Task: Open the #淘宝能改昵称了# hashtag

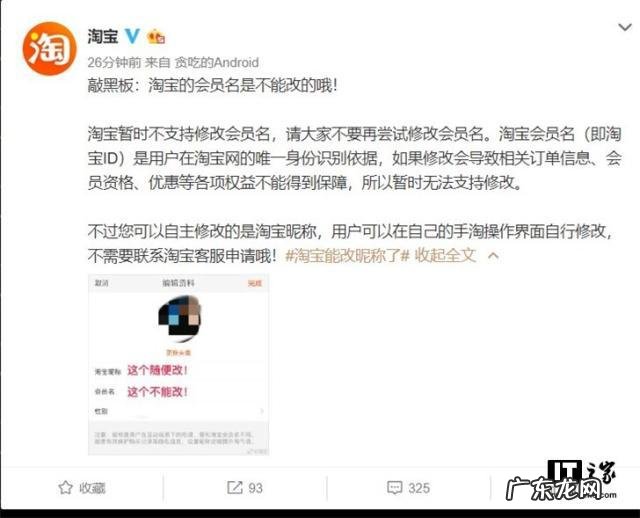Action: click(x=347, y=256)
